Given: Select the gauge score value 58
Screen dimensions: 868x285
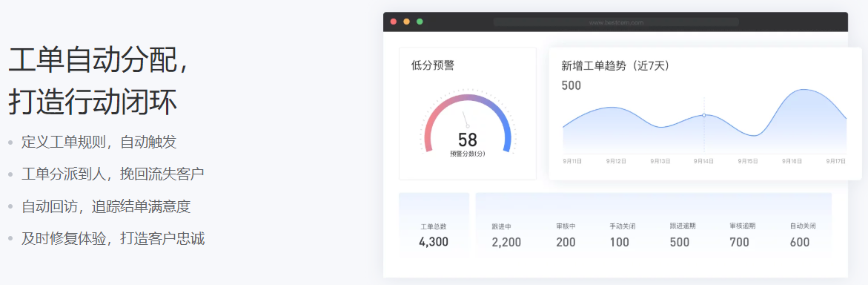Looking at the screenshot, I should (x=467, y=140).
